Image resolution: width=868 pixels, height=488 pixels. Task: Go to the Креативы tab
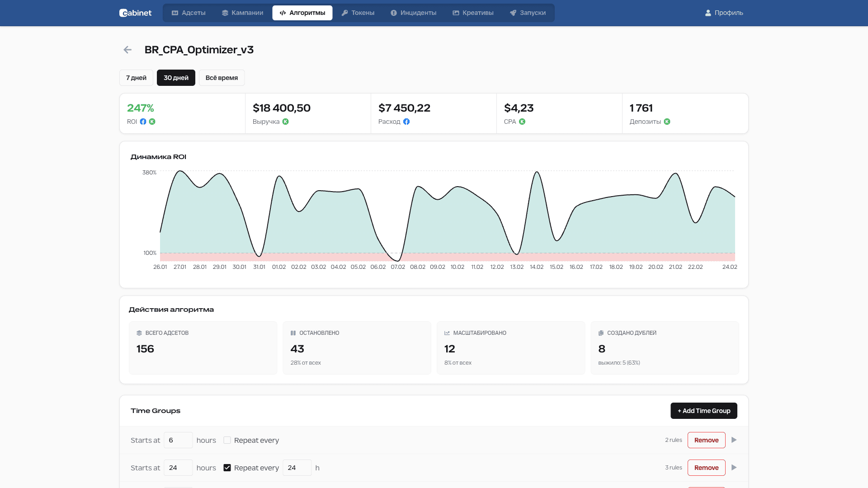click(x=473, y=13)
